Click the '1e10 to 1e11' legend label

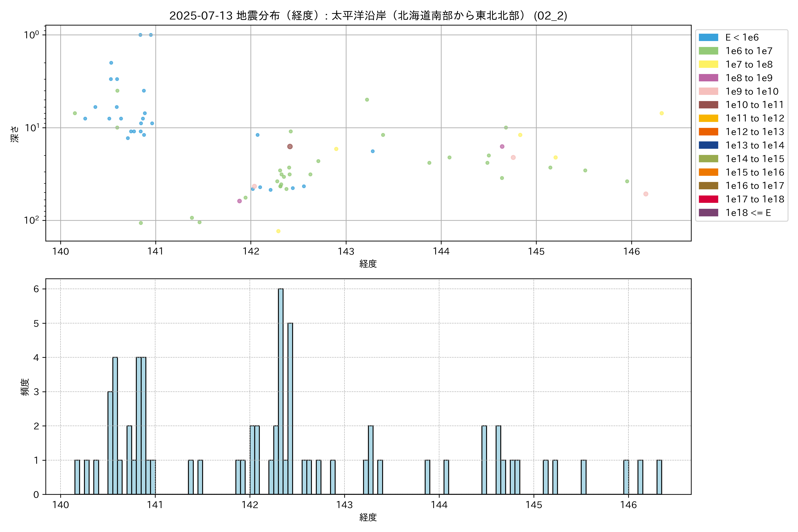point(755,105)
